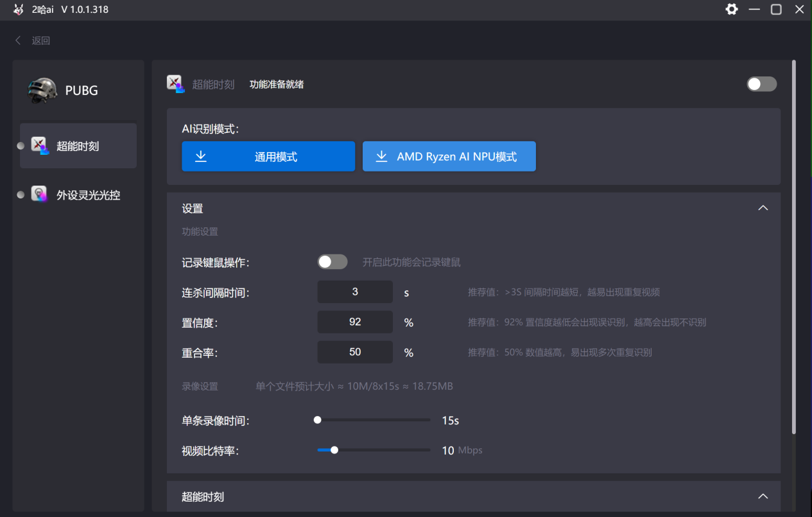The height and width of the screenshot is (517, 812).
Task: Collapse the bottom 超能时刻 section chevron
Action: (763, 496)
